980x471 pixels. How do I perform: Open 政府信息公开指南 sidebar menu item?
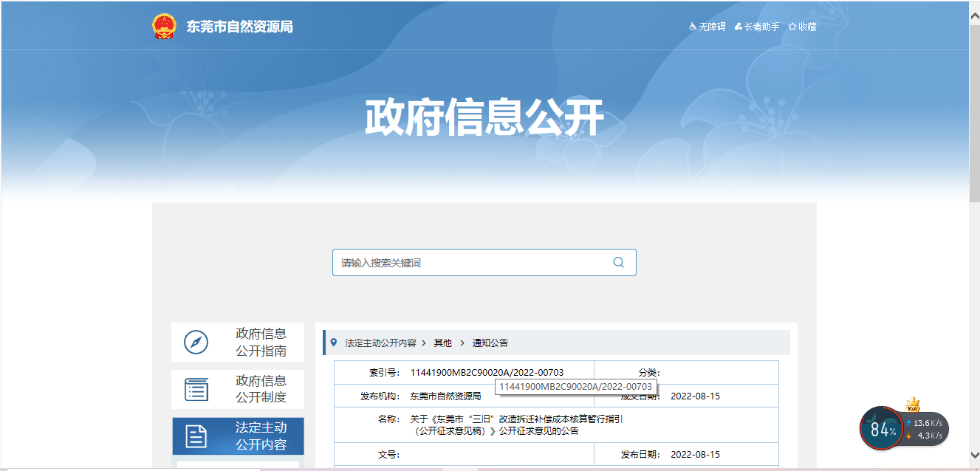click(261, 343)
